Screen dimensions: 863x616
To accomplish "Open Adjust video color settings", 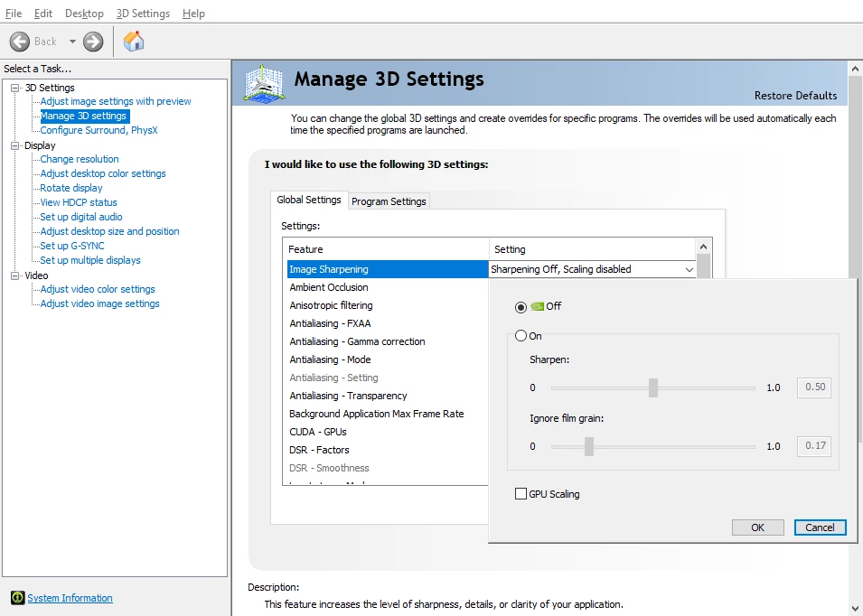I will tap(98, 289).
